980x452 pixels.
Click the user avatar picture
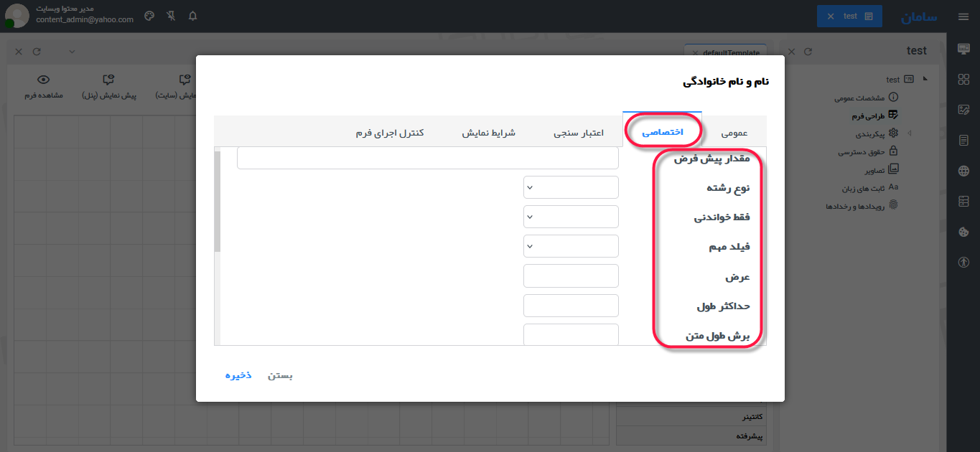click(x=17, y=16)
